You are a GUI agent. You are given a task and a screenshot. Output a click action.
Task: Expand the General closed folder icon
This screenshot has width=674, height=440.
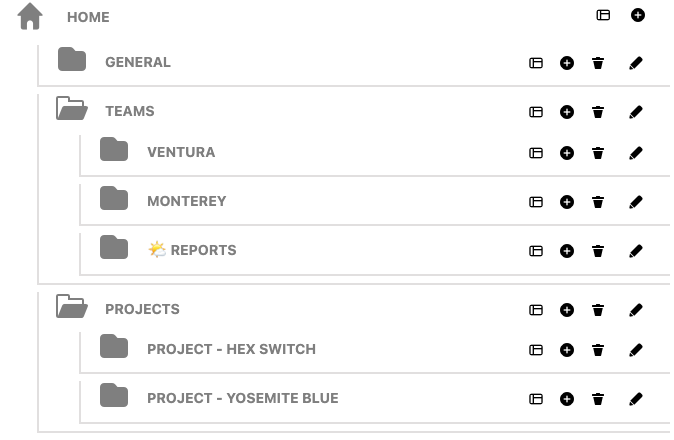(x=72, y=60)
